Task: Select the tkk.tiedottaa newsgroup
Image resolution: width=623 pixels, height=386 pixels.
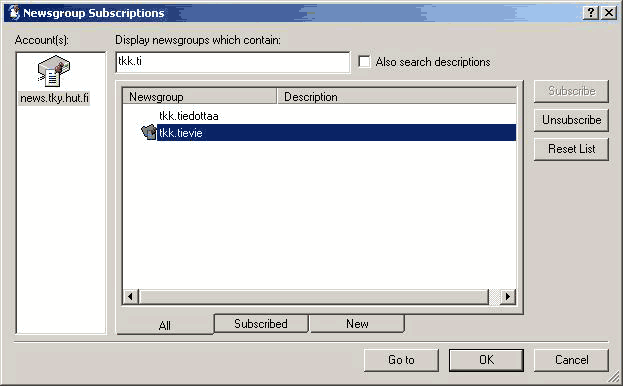Action: point(189,116)
